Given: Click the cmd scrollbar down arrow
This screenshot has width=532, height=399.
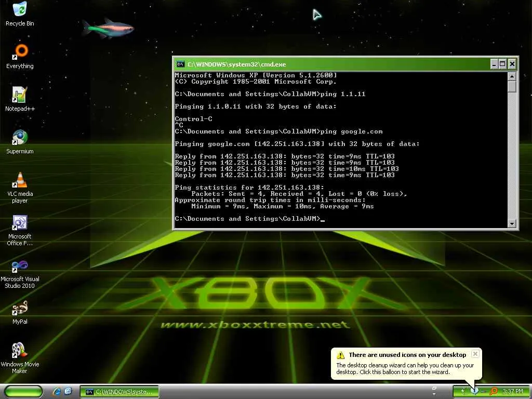Looking at the screenshot, I should [x=512, y=223].
